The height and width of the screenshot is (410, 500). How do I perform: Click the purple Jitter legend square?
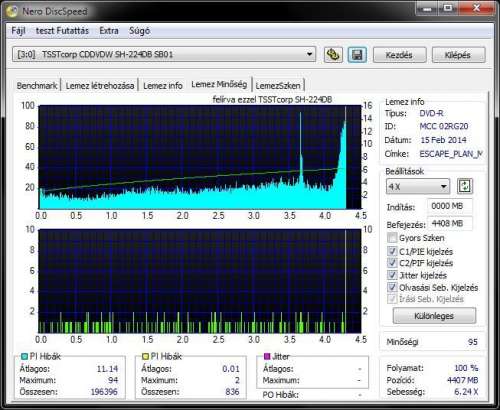(x=267, y=356)
